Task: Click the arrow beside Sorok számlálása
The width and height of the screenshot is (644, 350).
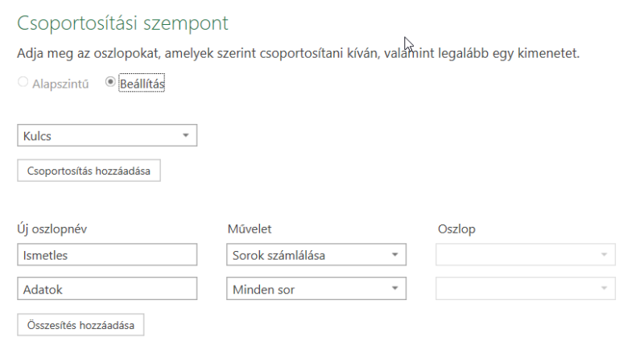Action: point(394,255)
